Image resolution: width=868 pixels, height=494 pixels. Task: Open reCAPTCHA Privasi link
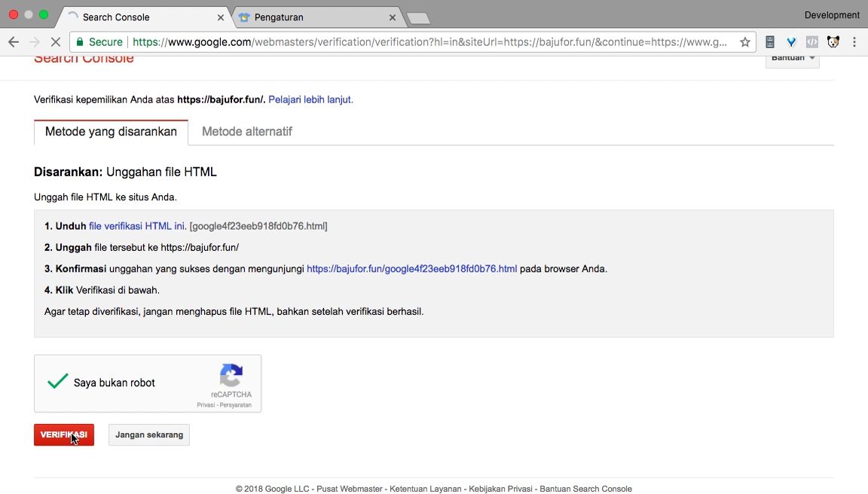coord(206,405)
